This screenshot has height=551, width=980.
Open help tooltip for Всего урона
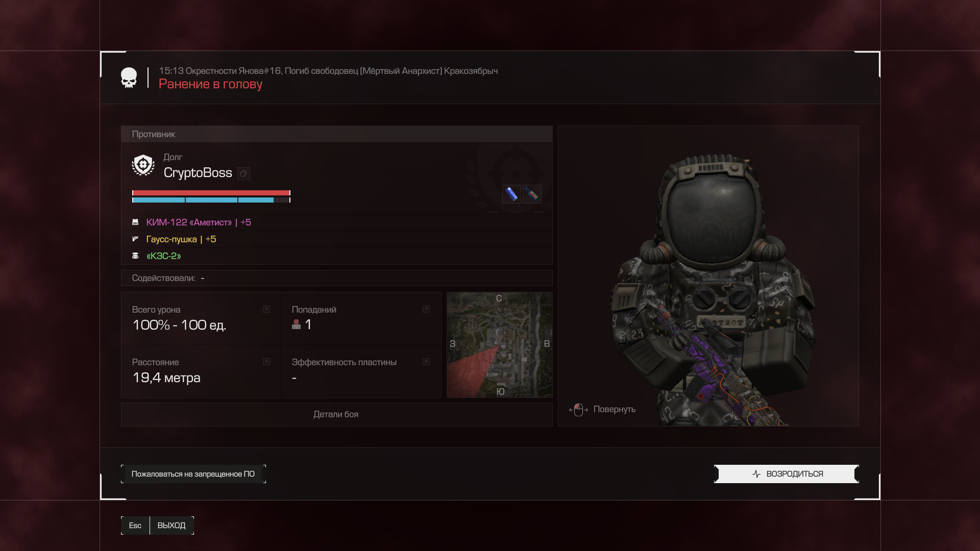[266, 309]
